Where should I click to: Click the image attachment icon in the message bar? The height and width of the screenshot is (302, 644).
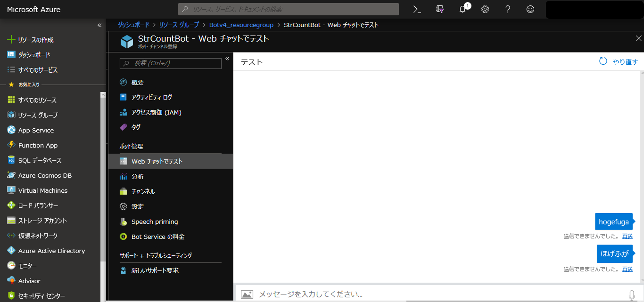247,294
